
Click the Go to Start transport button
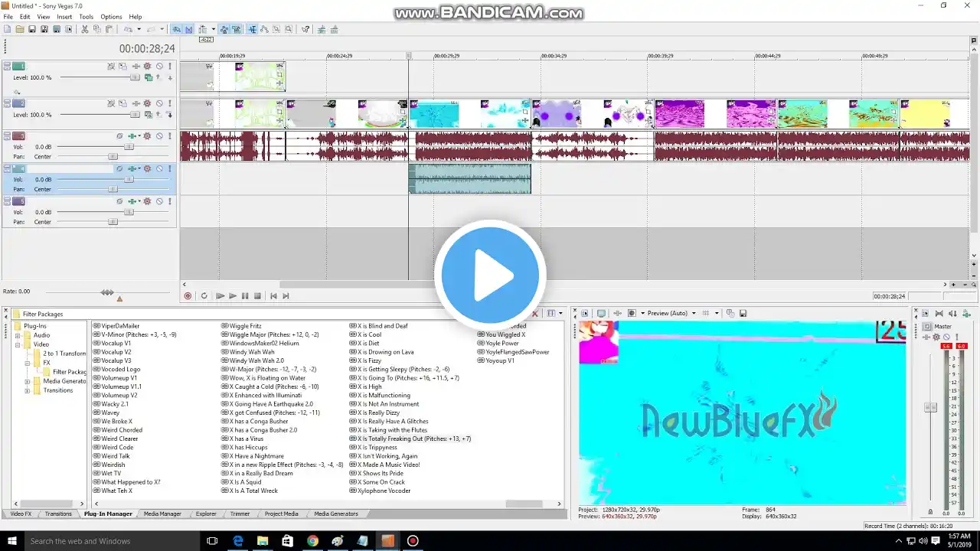click(273, 296)
